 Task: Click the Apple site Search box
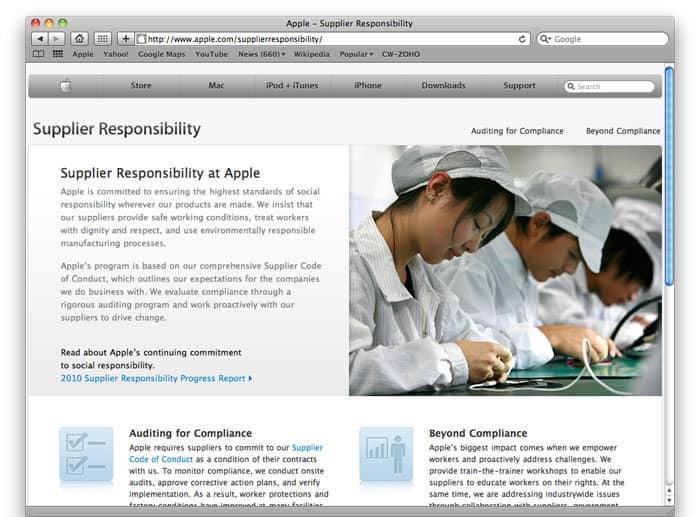click(x=610, y=86)
